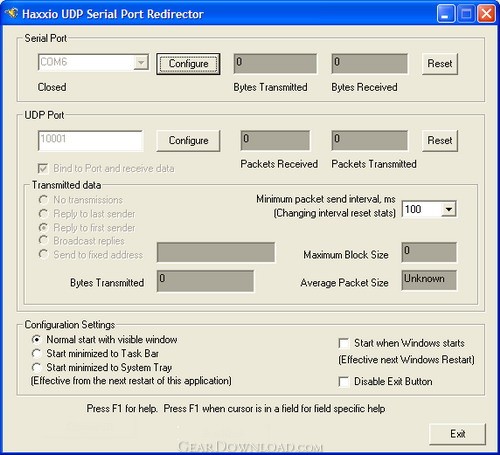Minimize the Haxxio window
500x455 pixels.
[445, 14]
